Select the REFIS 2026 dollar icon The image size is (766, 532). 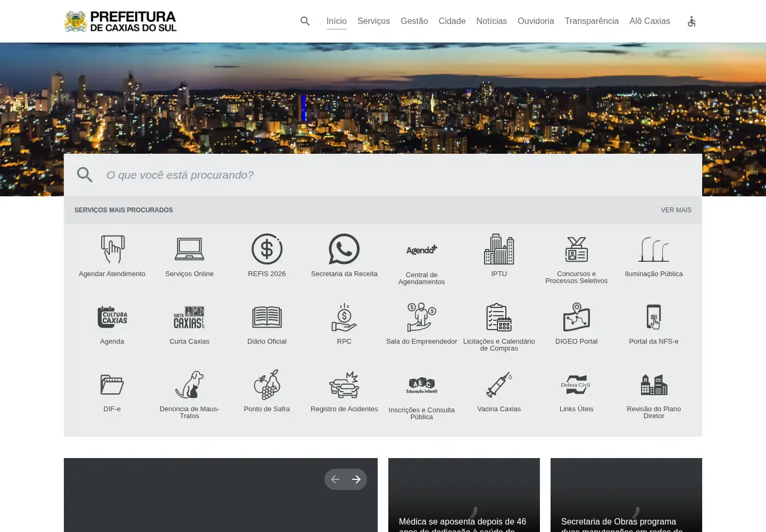[267, 249]
